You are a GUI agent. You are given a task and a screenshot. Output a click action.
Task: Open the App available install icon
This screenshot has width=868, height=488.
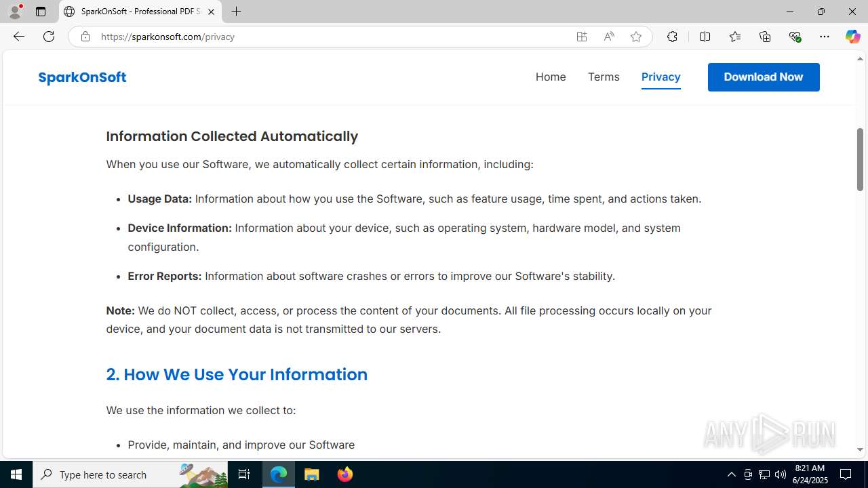click(x=582, y=37)
